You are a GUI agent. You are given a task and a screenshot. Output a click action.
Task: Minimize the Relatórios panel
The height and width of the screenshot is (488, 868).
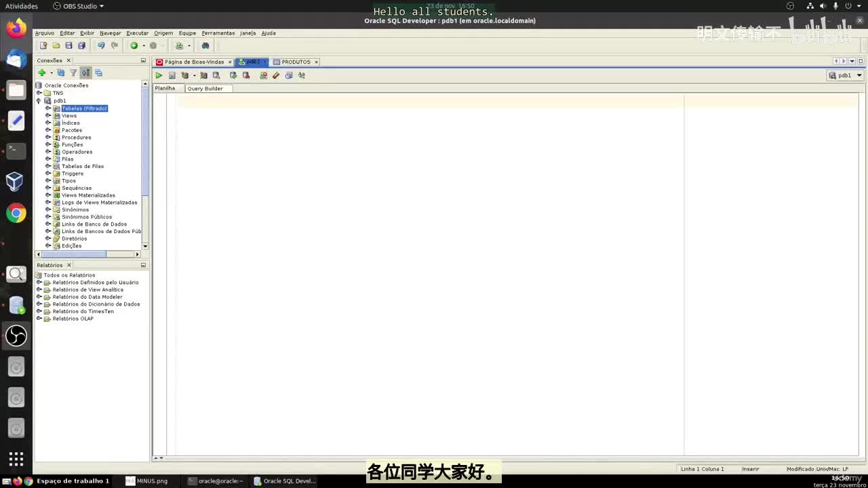point(143,265)
